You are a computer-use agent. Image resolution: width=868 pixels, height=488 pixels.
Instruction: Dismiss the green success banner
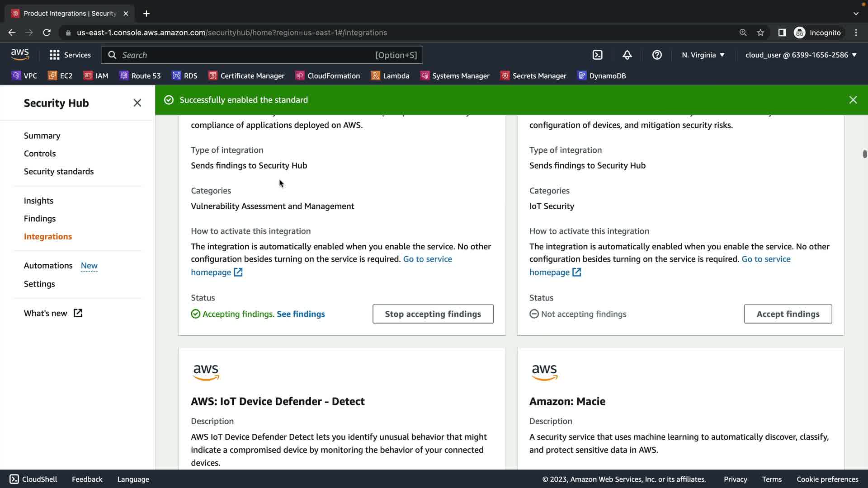[x=853, y=100]
